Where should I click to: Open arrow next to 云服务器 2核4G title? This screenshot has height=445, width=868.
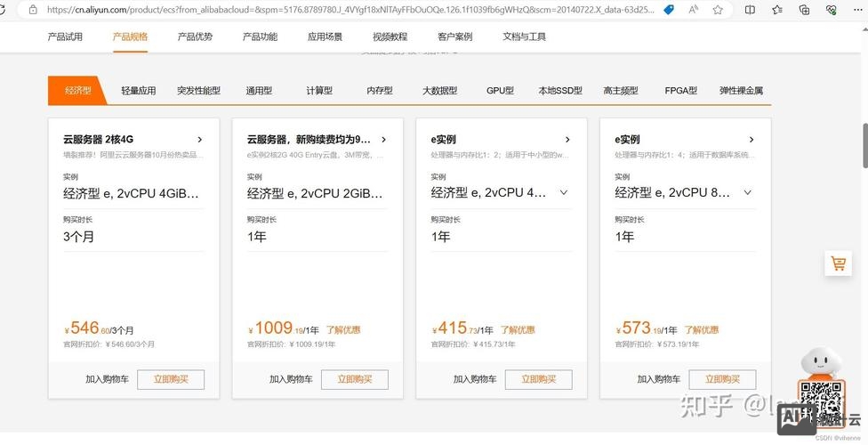[x=200, y=140]
